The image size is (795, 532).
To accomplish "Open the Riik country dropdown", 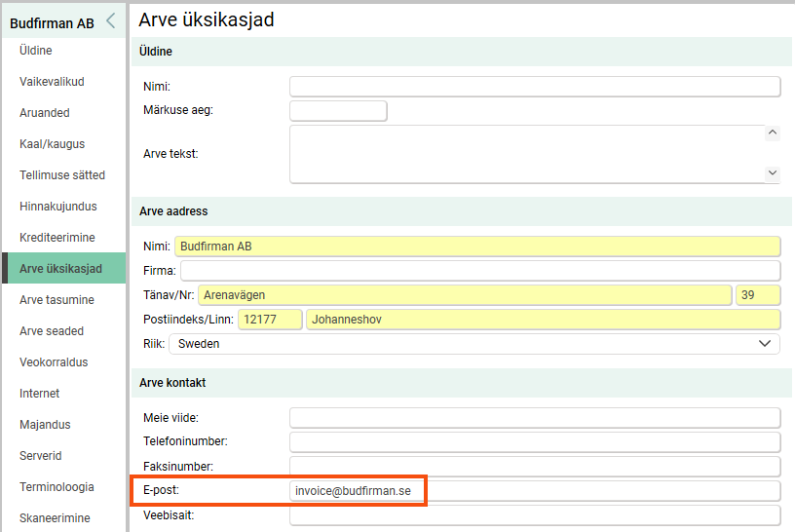I will tap(474, 344).
